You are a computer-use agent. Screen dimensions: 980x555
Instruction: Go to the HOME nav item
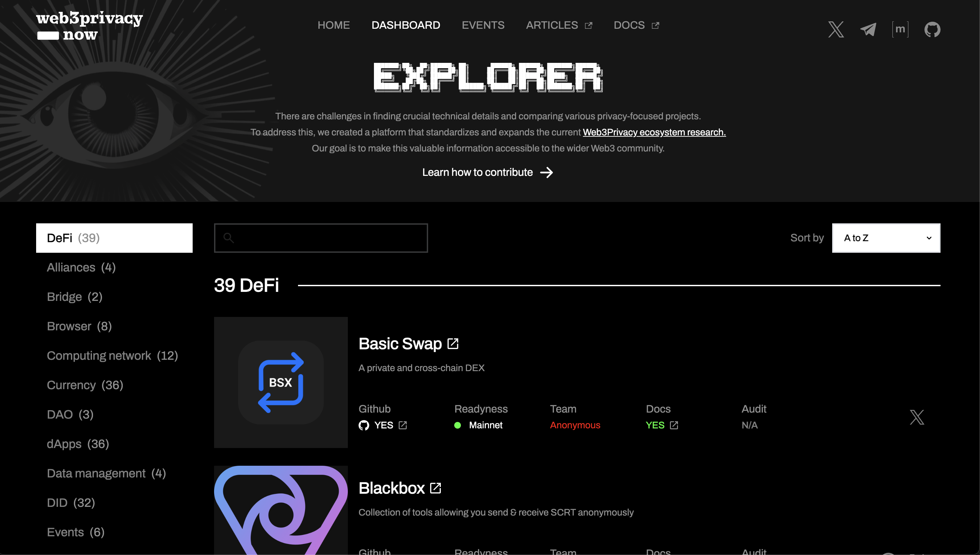[334, 25]
